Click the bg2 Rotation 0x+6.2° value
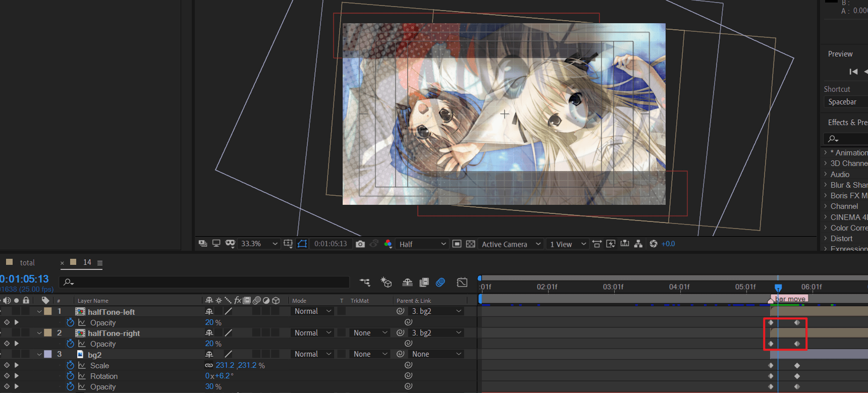The width and height of the screenshot is (868, 393). click(220, 376)
